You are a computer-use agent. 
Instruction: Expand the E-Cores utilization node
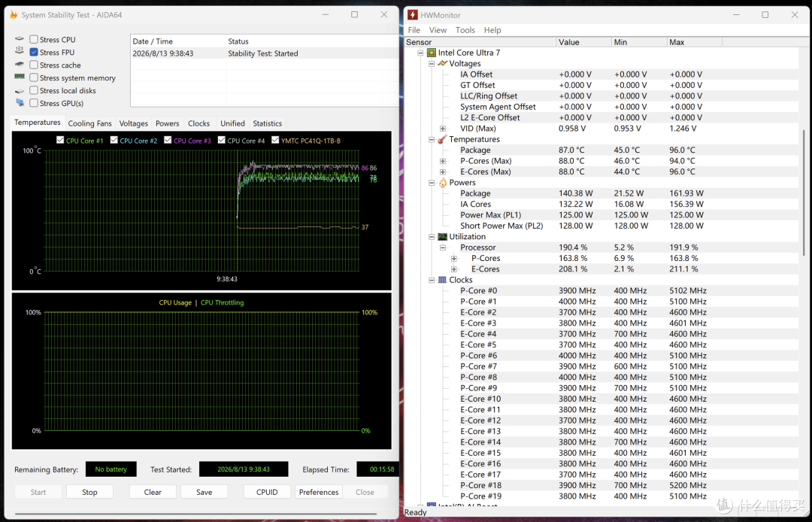coord(454,269)
